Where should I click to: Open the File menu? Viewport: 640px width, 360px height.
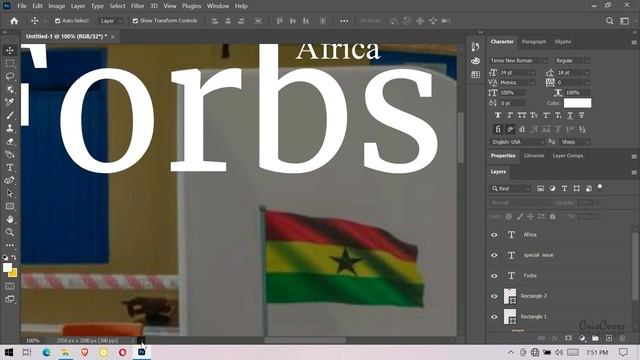22,6
